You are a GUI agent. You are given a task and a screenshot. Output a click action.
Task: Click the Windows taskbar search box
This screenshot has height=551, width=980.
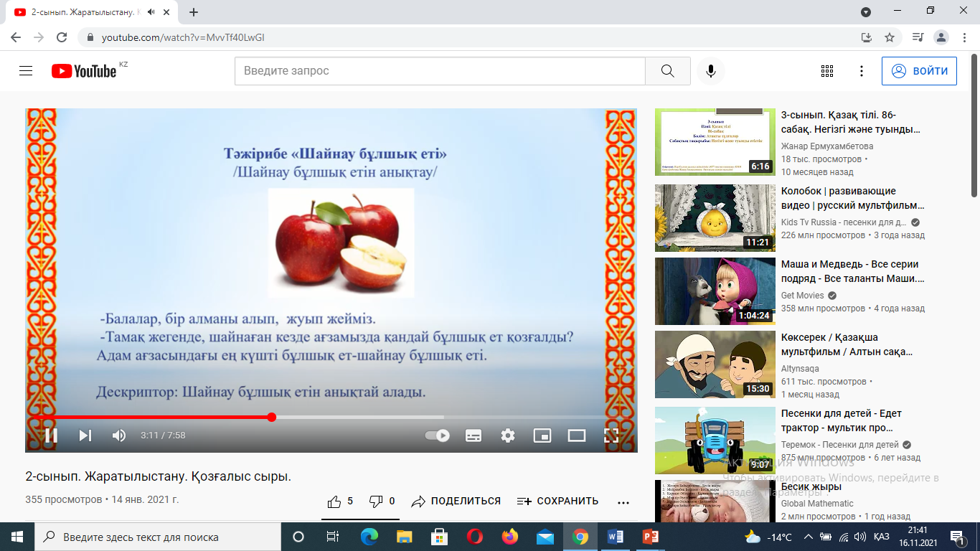158,537
